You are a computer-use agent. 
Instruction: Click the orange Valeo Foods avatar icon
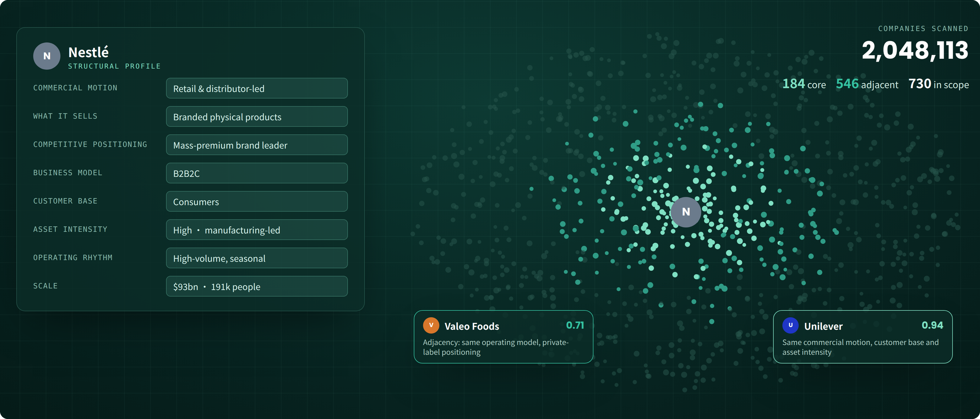click(431, 325)
